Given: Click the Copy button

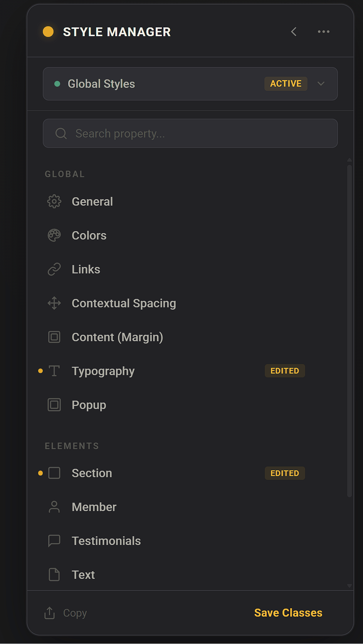Looking at the screenshot, I should click(66, 613).
